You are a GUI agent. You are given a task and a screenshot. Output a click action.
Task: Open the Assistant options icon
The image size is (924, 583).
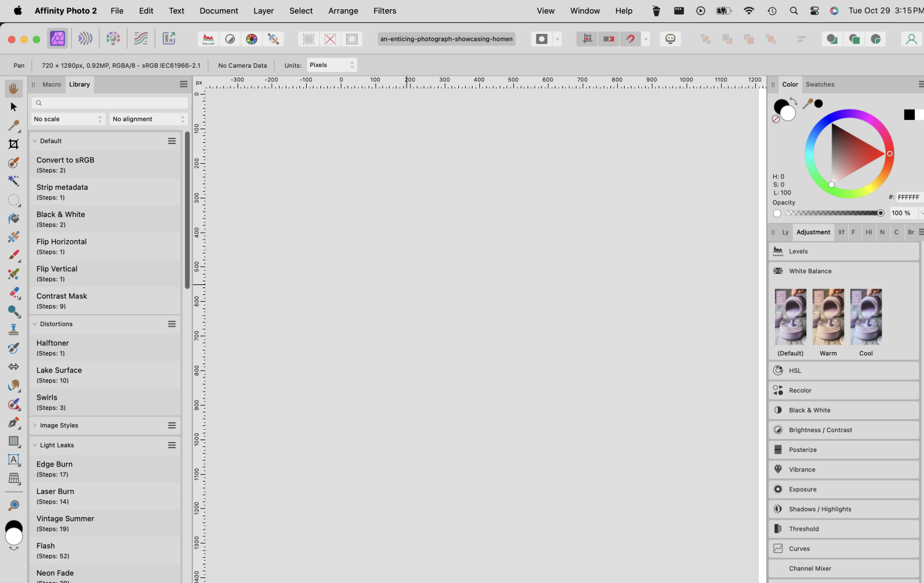point(670,39)
